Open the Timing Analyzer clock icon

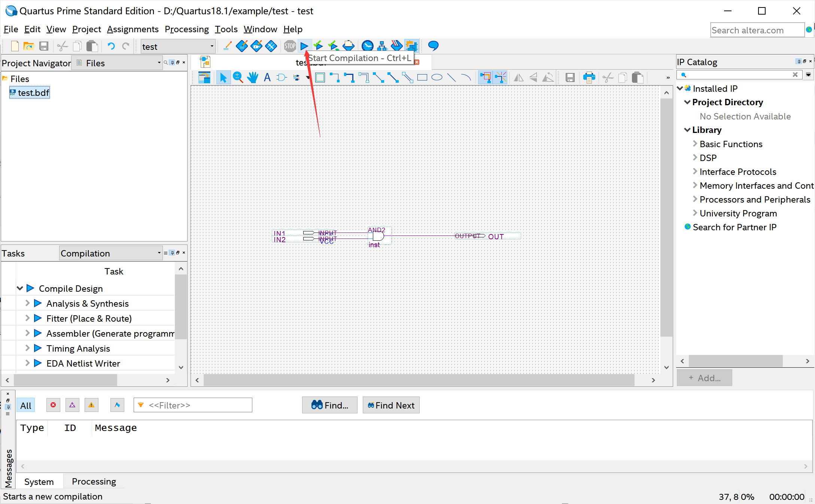tap(367, 46)
